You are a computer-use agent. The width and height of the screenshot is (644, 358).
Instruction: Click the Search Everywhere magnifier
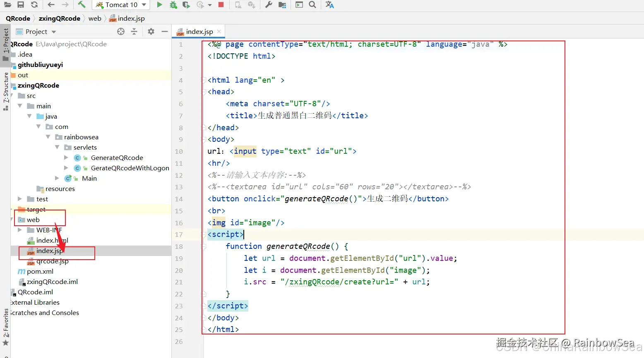coord(312,5)
